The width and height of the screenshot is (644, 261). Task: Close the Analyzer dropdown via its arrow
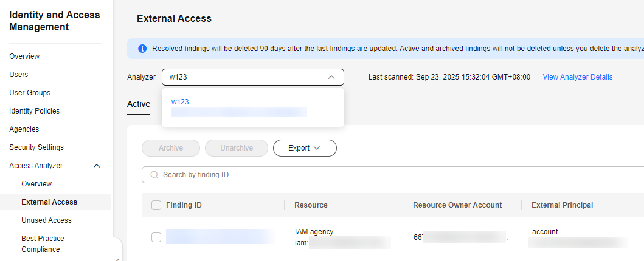pyautogui.click(x=331, y=77)
